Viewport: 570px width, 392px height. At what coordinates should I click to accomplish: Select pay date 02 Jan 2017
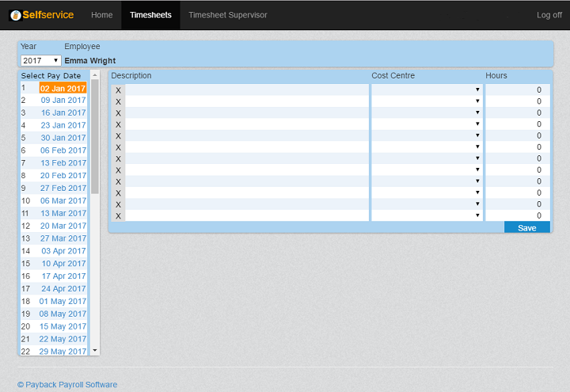(63, 89)
